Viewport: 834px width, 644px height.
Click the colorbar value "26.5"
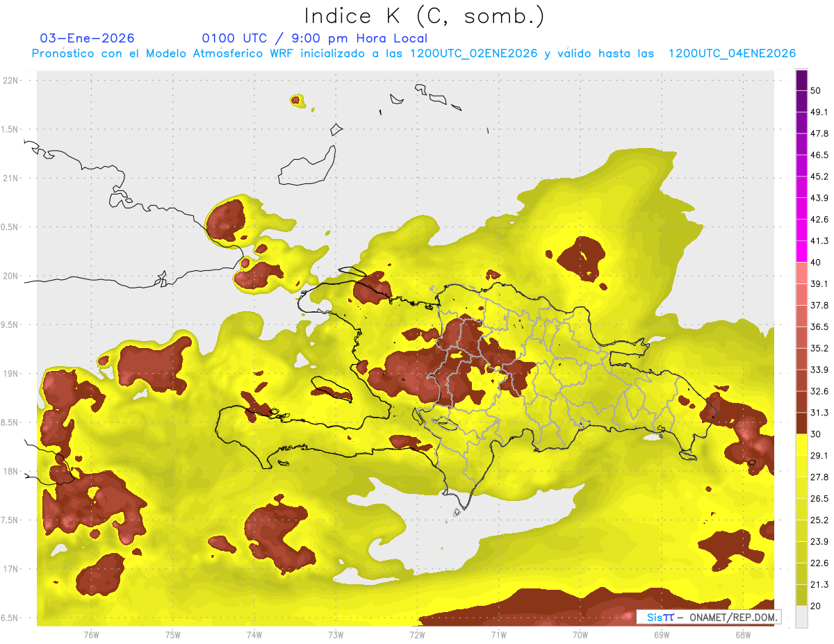[x=819, y=499]
